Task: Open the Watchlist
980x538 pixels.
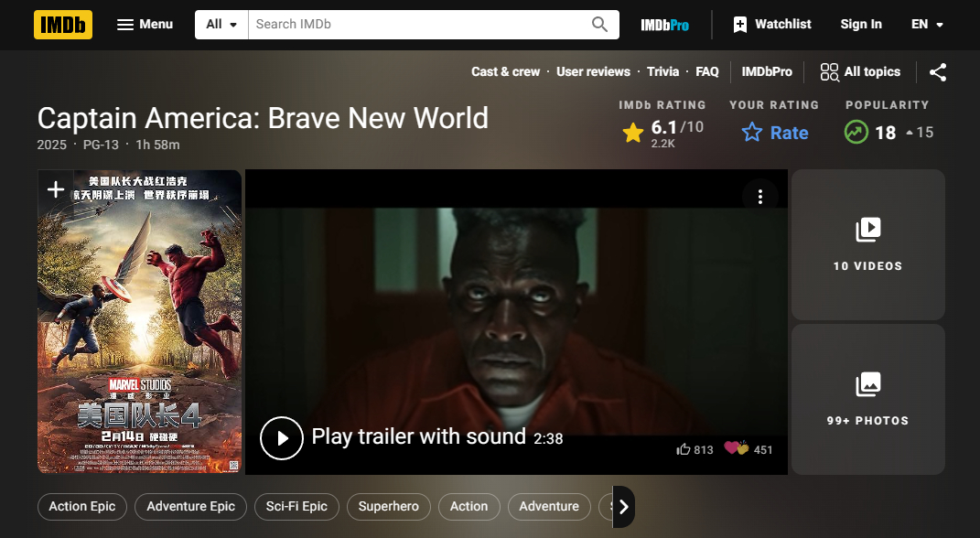Action: (772, 25)
